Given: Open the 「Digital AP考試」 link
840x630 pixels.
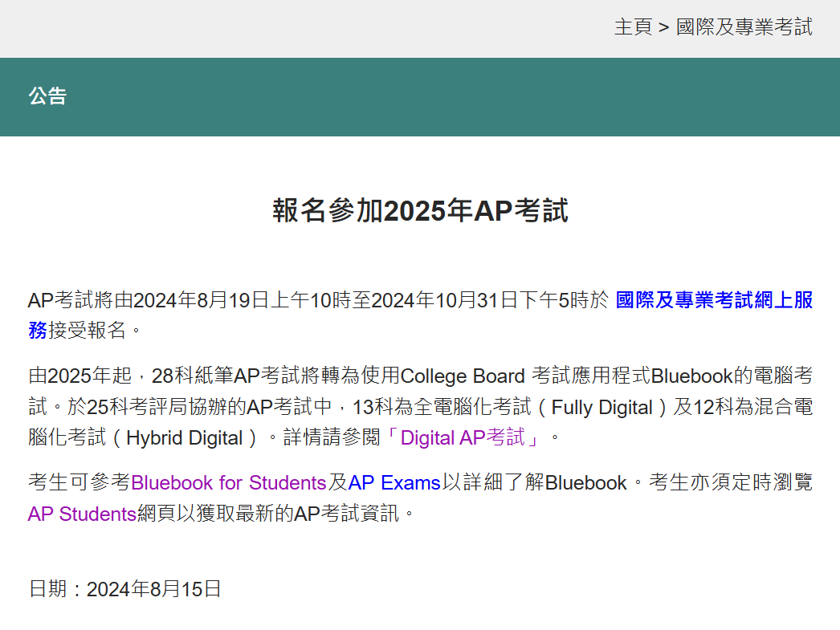Looking at the screenshot, I should pyautogui.click(x=463, y=438).
